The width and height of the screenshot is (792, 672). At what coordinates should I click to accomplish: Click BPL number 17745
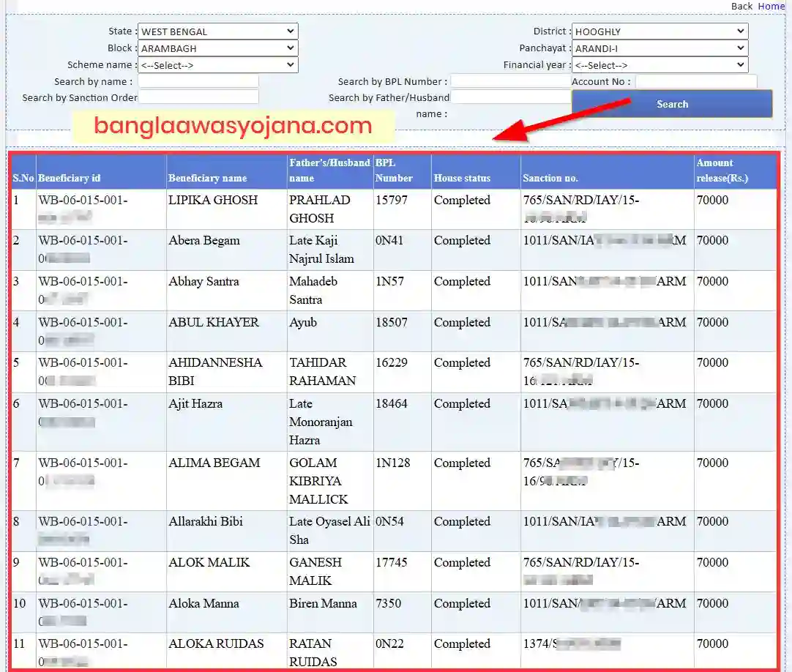click(392, 562)
